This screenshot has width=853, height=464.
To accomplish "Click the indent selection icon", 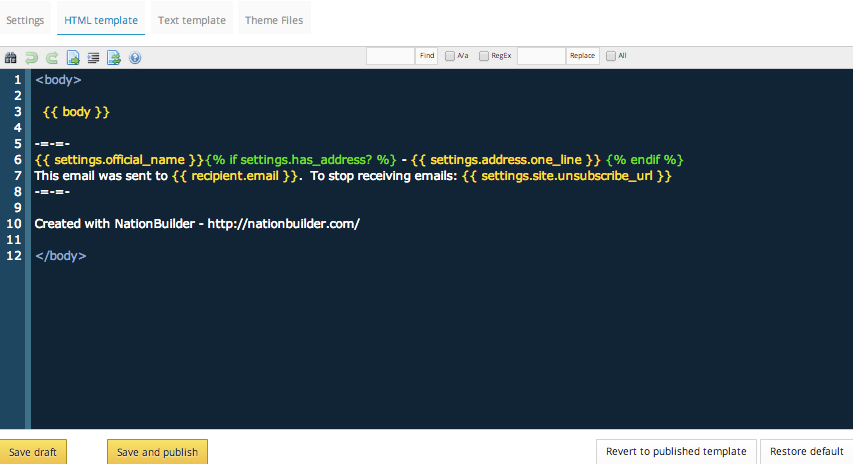I will [94, 58].
